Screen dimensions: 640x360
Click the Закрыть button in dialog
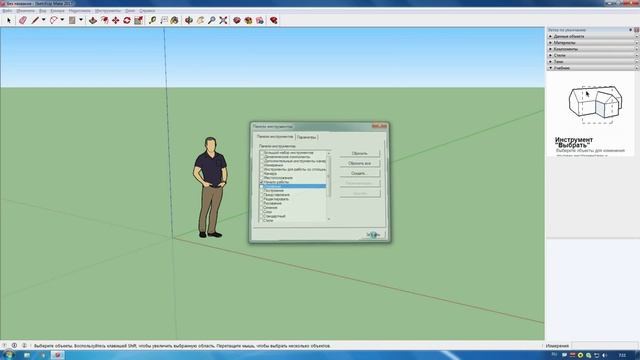373,235
